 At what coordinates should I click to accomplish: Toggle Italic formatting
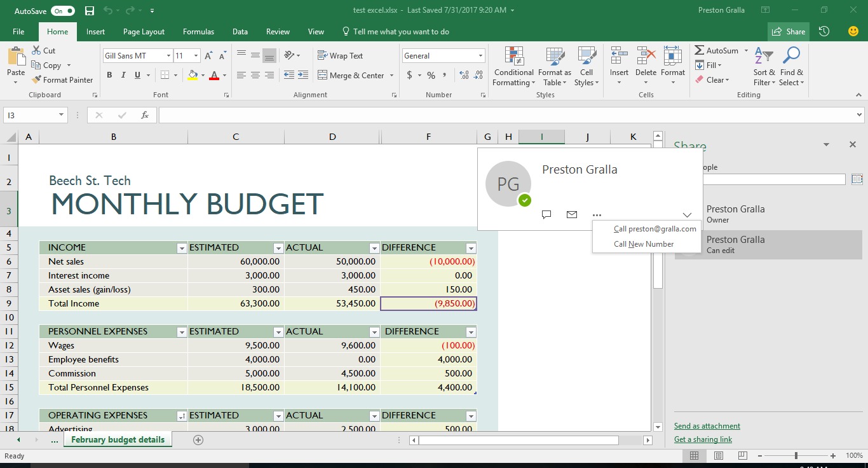click(x=123, y=75)
